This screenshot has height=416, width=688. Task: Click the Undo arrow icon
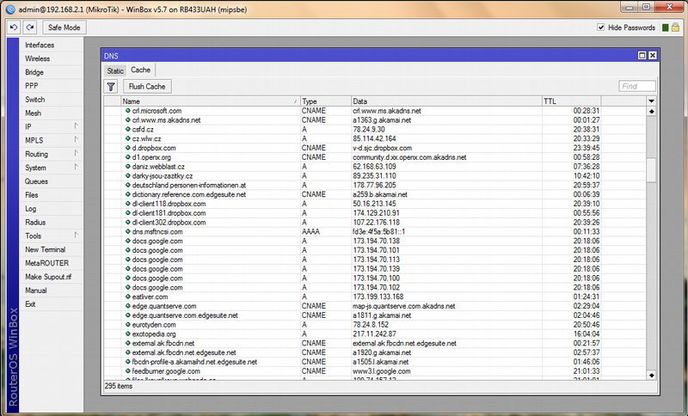[14, 28]
